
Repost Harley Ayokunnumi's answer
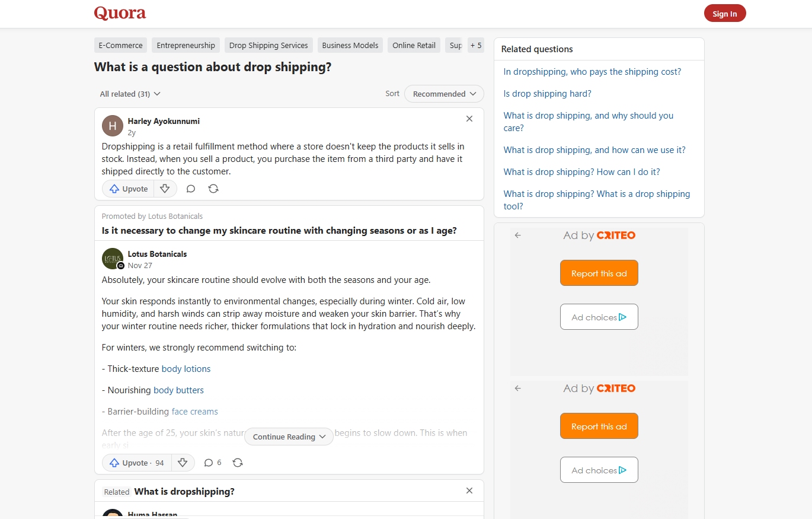[213, 188]
